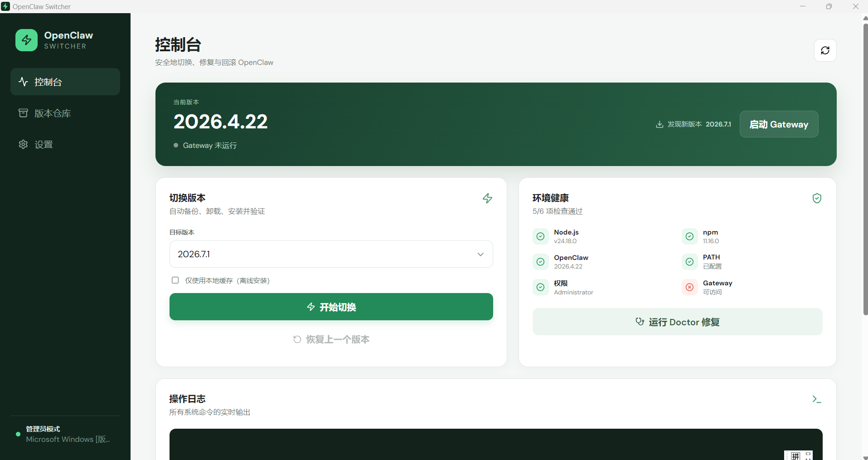
Task: Click the 恢复上一个版本 button
Action: coord(331,339)
